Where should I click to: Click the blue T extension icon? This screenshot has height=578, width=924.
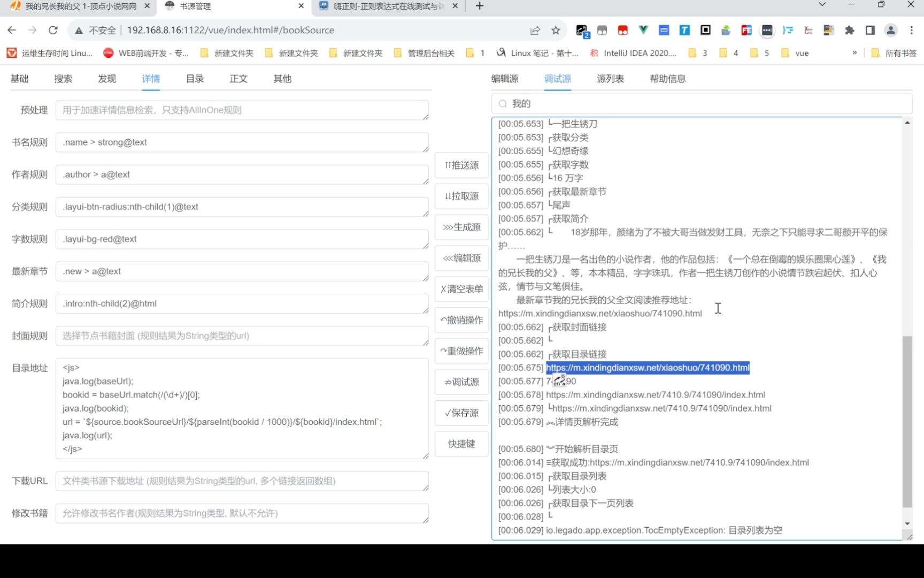684,31
